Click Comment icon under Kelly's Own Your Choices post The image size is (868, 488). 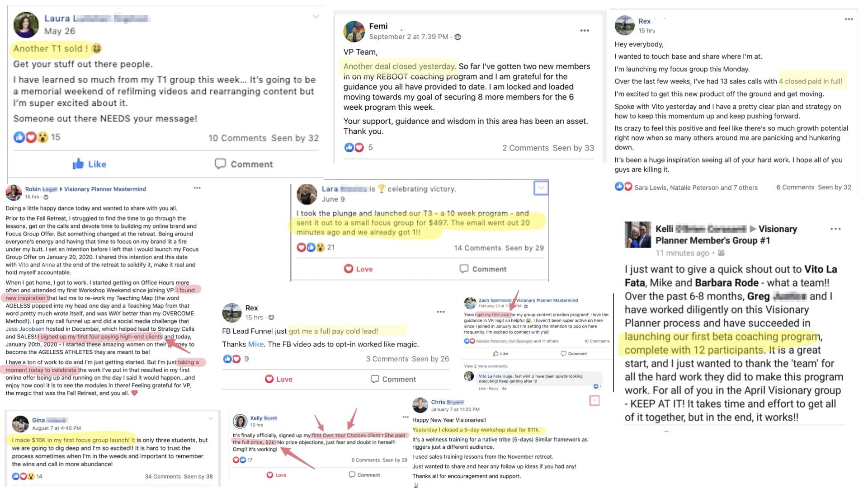point(352,474)
